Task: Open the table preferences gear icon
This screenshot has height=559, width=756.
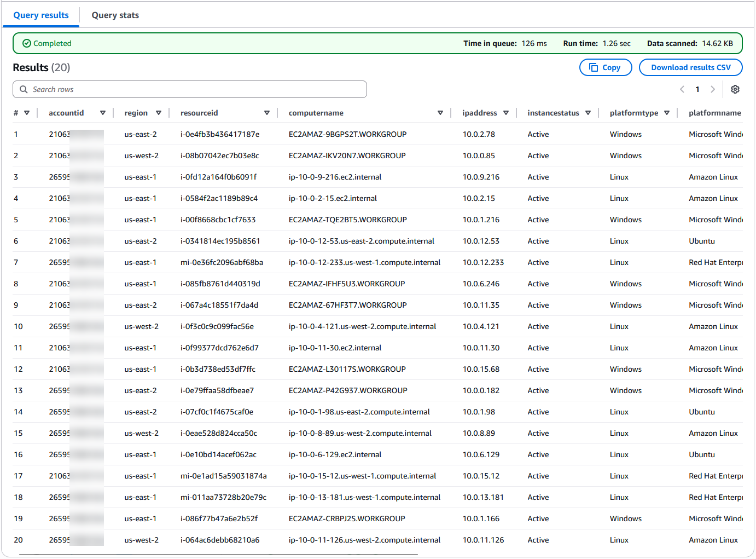Action: 735,89
